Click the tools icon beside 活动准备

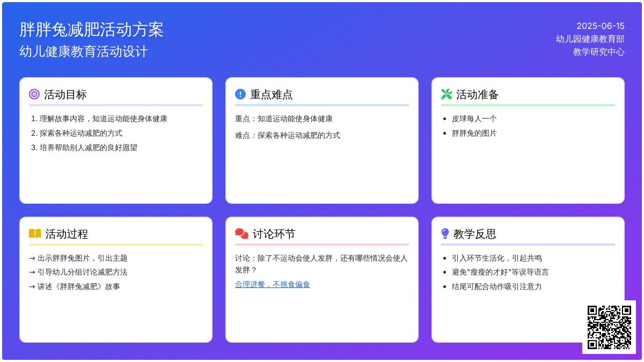447,94
